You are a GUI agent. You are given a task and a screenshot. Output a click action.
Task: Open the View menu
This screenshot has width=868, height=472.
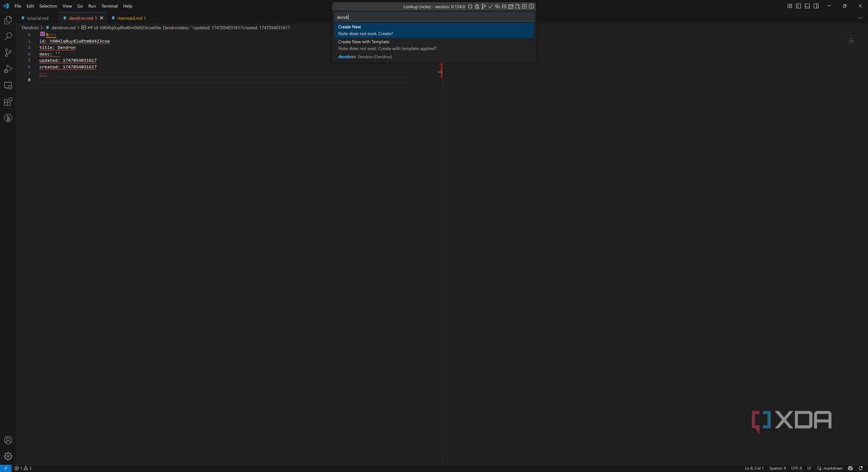coord(67,6)
